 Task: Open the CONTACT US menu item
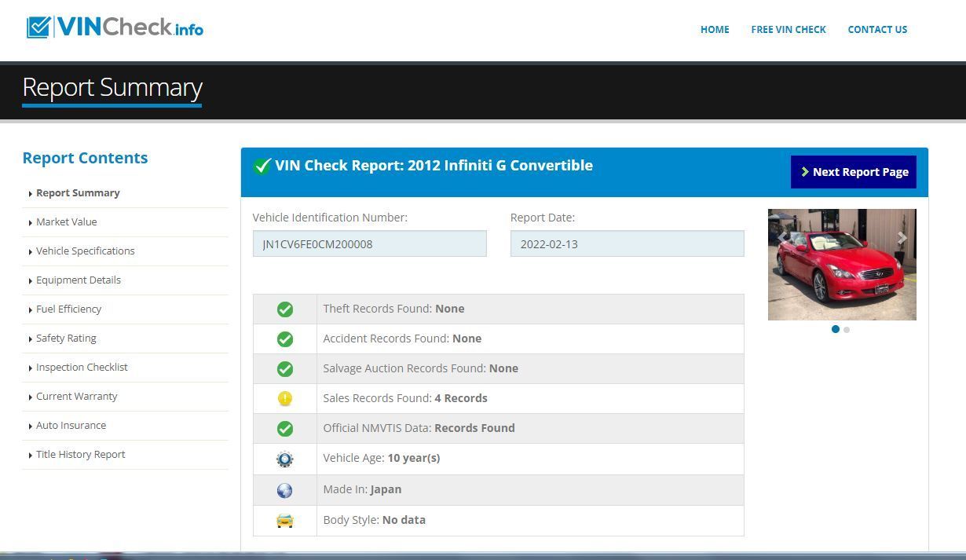click(877, 29)
